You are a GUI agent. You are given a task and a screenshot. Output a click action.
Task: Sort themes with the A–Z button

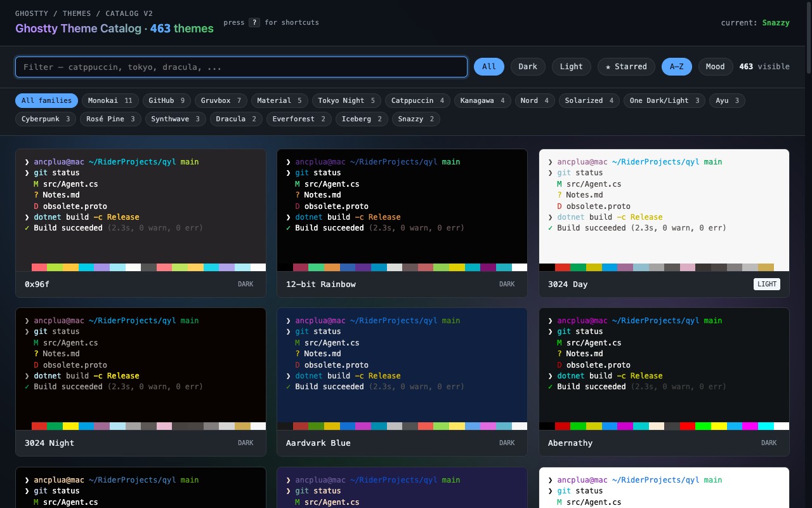[x=677, y=67]
